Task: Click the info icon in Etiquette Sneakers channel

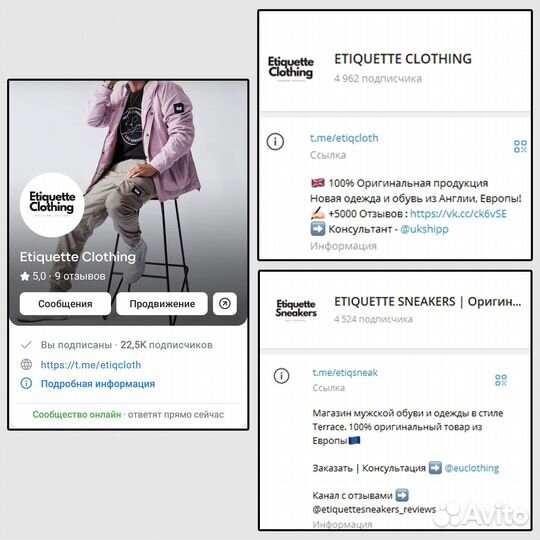Action: tap(281, 376)
